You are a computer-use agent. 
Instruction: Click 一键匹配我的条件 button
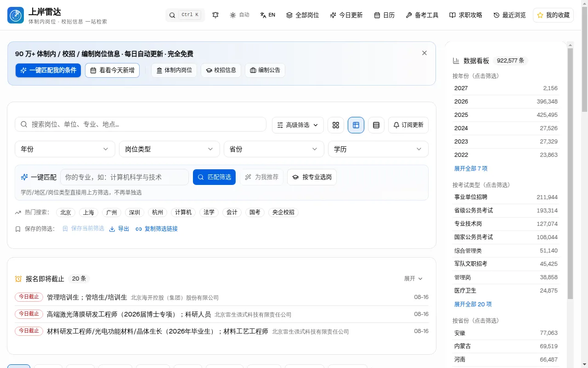48,70
